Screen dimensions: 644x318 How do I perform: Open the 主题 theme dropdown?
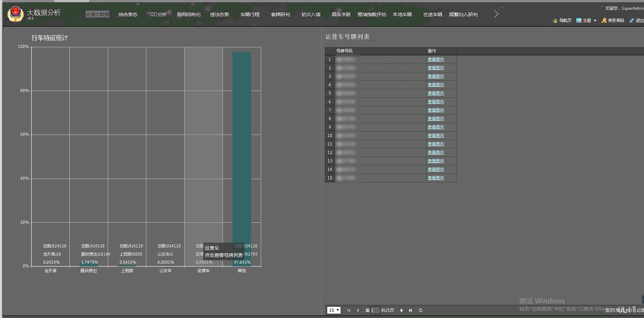pyautogui.click(x=586, y=21)
